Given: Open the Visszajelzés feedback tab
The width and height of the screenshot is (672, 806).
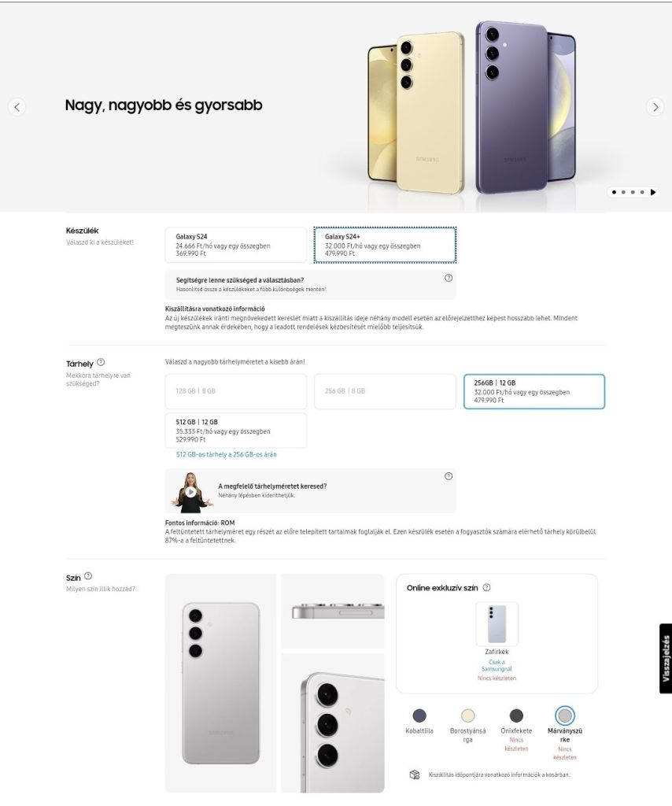Looking at the screenshot, I should point(666,659).
